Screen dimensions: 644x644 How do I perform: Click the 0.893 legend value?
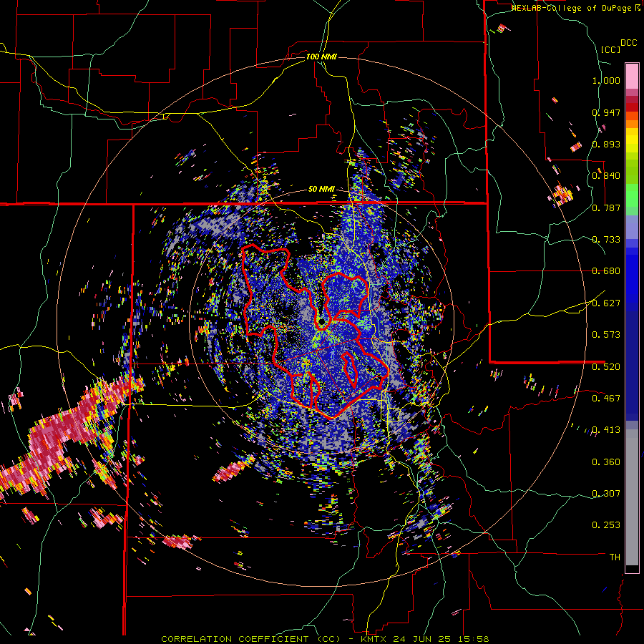[606, 144]
